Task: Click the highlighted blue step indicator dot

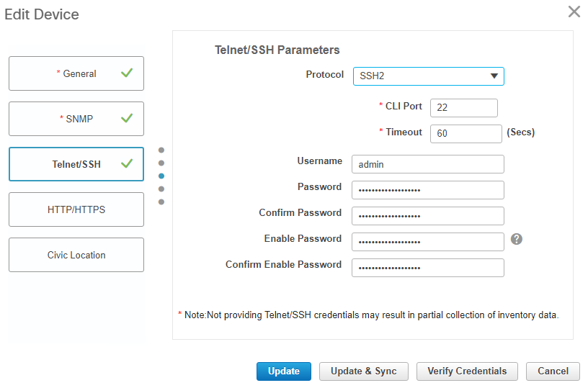Action: point(161,176)
